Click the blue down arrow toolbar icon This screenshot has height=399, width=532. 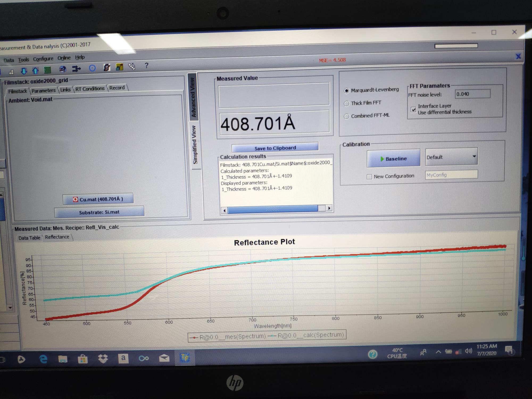coord(24,71)
